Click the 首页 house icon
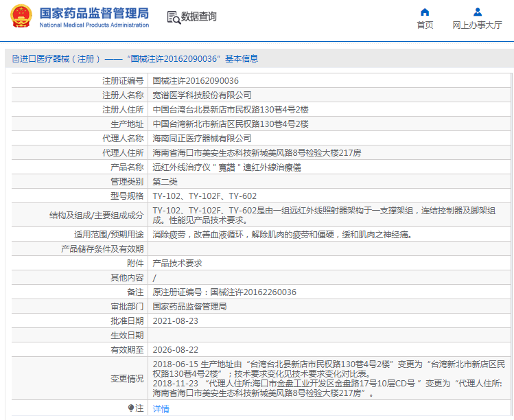 coord(425,12)
